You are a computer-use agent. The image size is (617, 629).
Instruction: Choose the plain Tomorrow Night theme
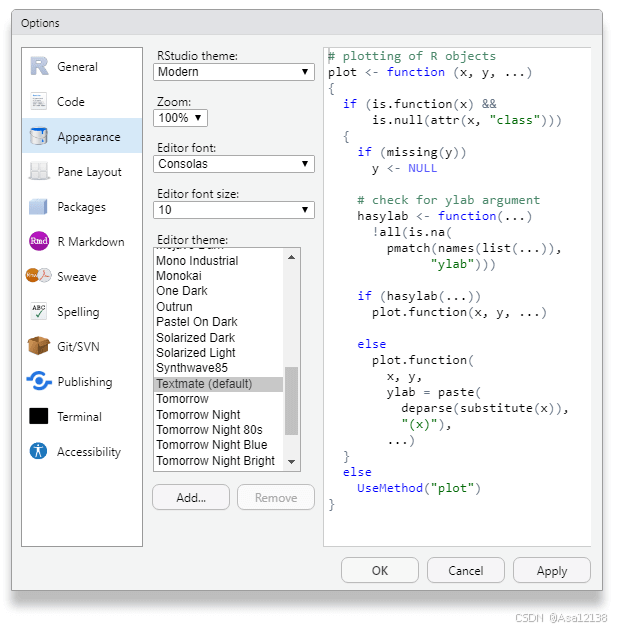[x=219, y=415]
